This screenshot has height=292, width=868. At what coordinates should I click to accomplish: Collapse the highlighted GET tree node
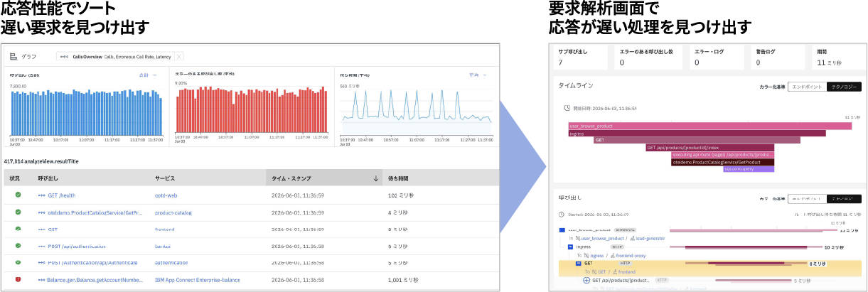point(579,264)
